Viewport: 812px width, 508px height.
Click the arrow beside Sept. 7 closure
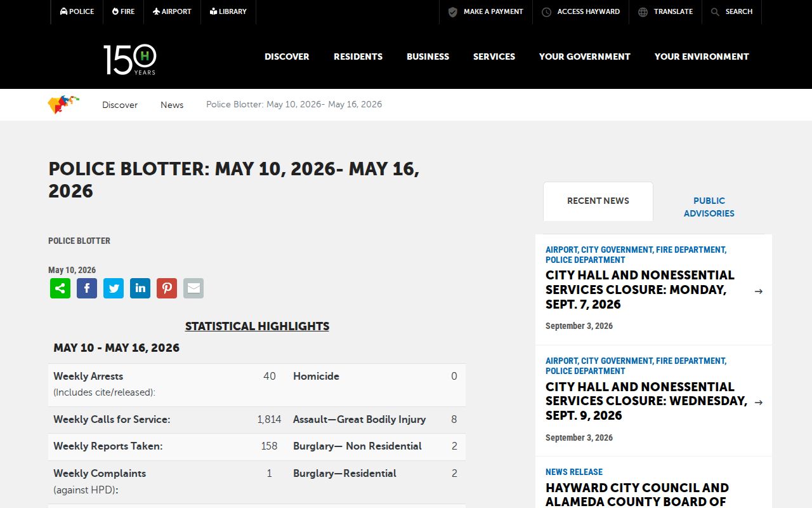point(759,291)
